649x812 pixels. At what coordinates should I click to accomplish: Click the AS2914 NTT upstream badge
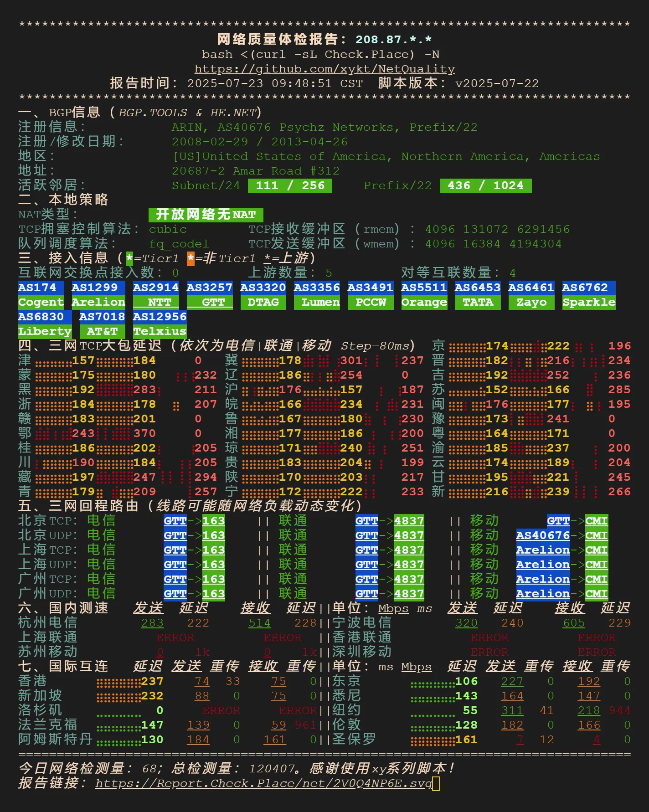click(x=155, y=295)
